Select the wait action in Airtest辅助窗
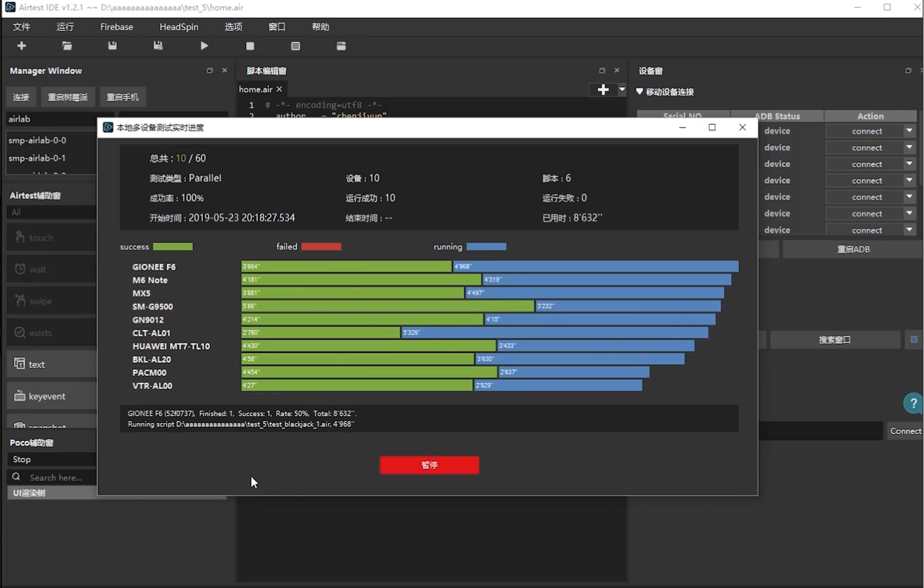924x588 pixels. (x=51, y=269)
